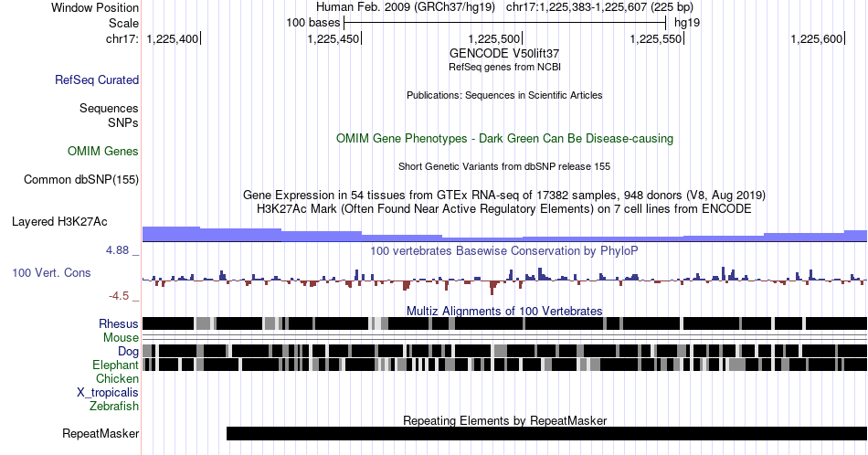Screen dimensions: 868x455
Task: Click the 1,225,500 ruler position
Action: coord(494,38)
